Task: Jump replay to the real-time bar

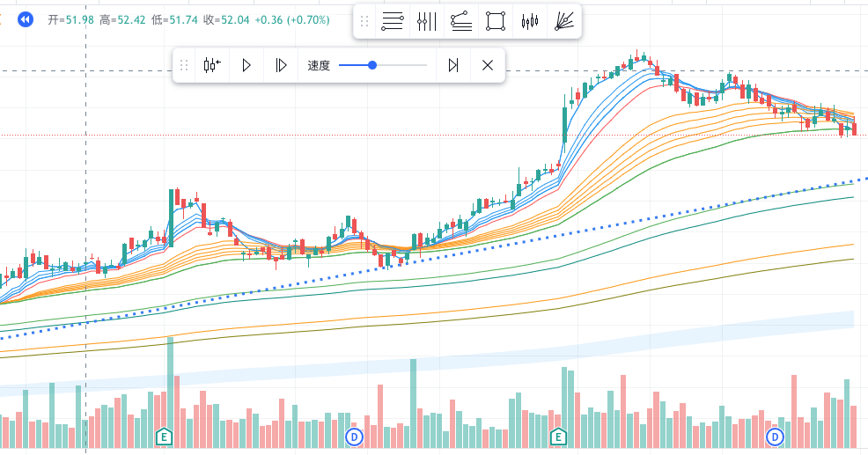Action: pos(452,65)
